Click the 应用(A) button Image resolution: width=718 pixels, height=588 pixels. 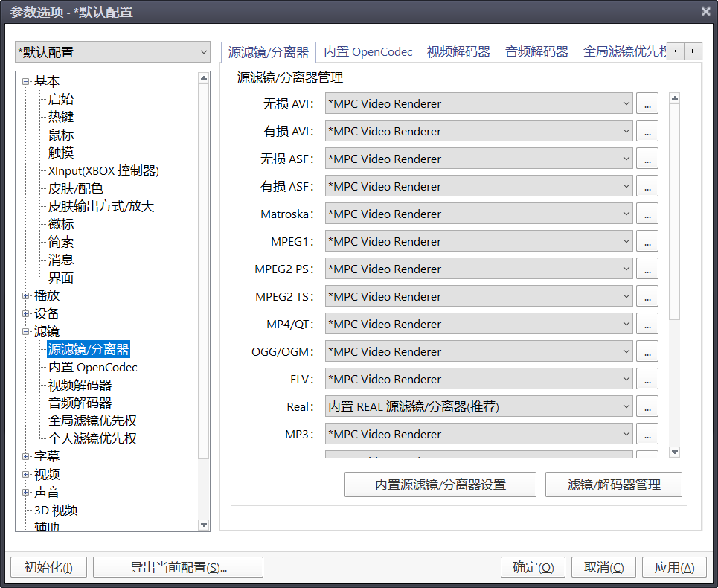click(x=674, y=567)
